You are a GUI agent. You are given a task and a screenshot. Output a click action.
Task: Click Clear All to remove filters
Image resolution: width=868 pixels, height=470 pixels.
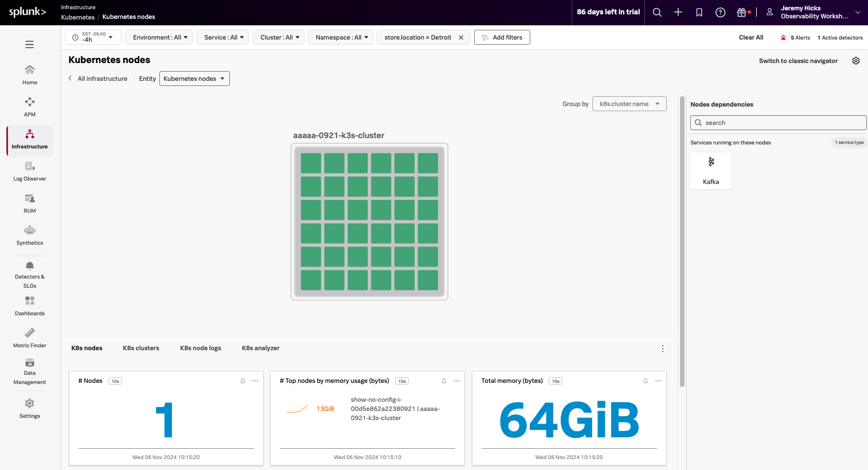(750, 37)
